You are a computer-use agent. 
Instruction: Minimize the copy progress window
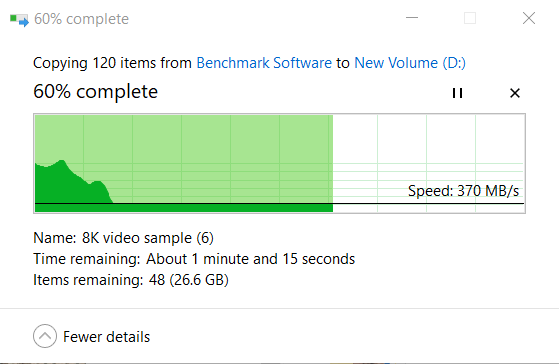point(412,18)
